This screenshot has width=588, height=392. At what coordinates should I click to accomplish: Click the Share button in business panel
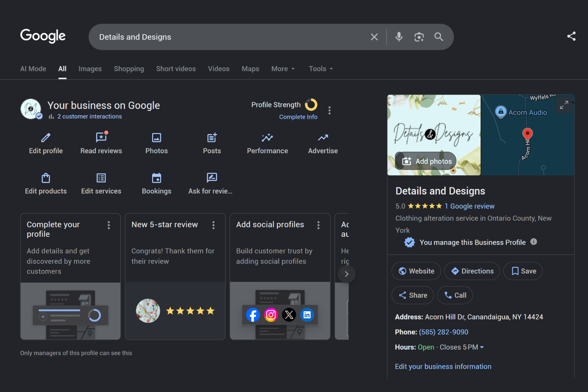pos(413,295)
